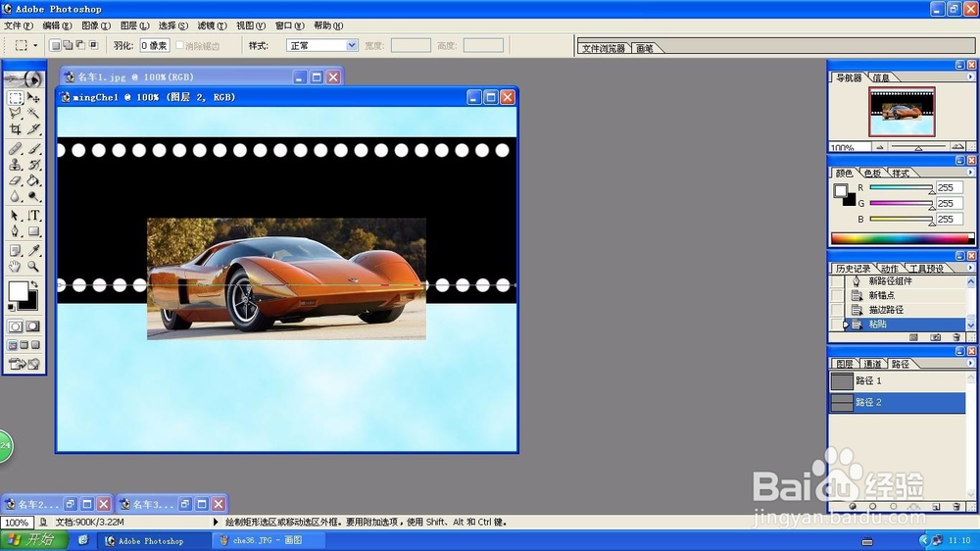
Task: Open the 文件 menu
Action: 18,25
